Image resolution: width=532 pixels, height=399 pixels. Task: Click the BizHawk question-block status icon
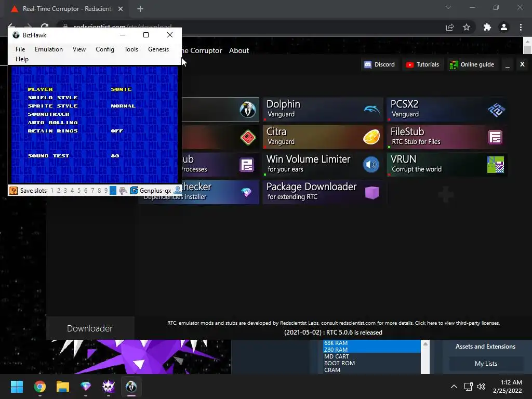coord(14,191)
